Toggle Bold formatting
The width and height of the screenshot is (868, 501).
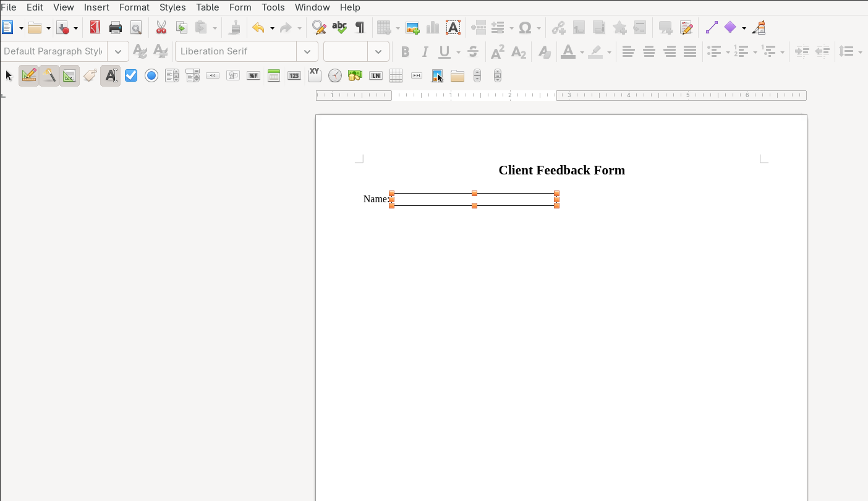click(405, 52)
